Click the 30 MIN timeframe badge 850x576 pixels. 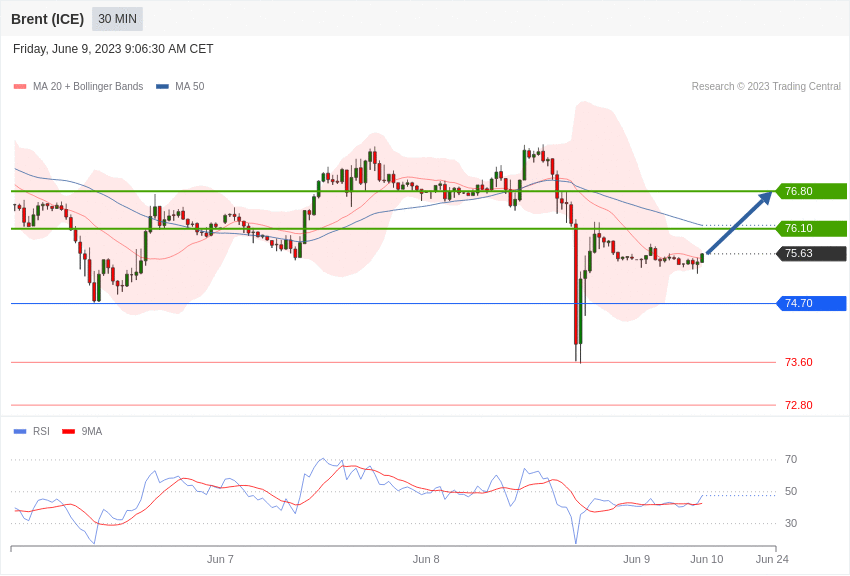117,19
